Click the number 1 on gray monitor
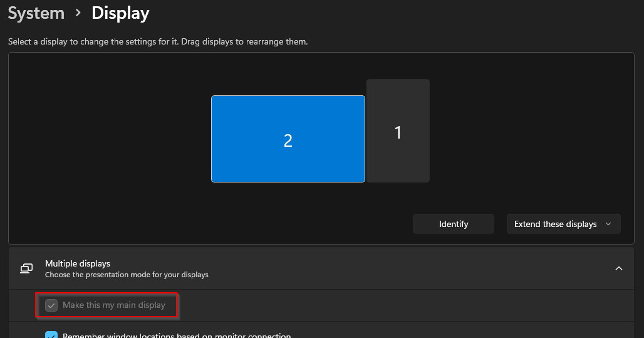The image size is (644, 338). click(398, 133)
